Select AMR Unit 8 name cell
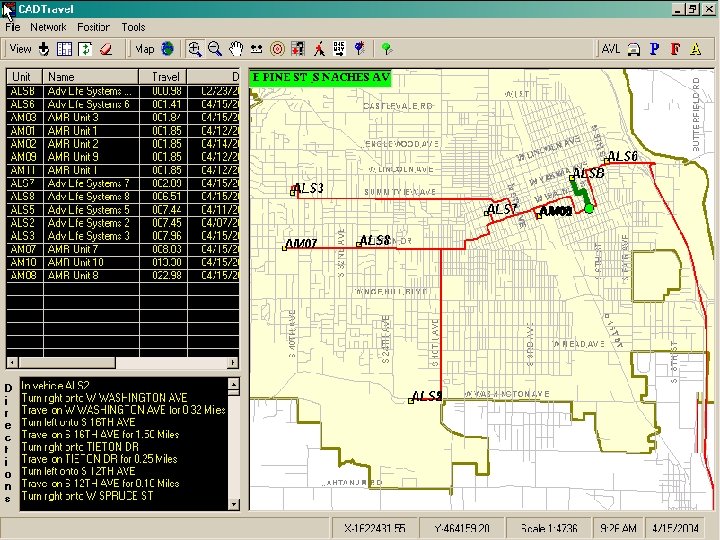Screen dimensions: 720x540 tap(91, 276)
